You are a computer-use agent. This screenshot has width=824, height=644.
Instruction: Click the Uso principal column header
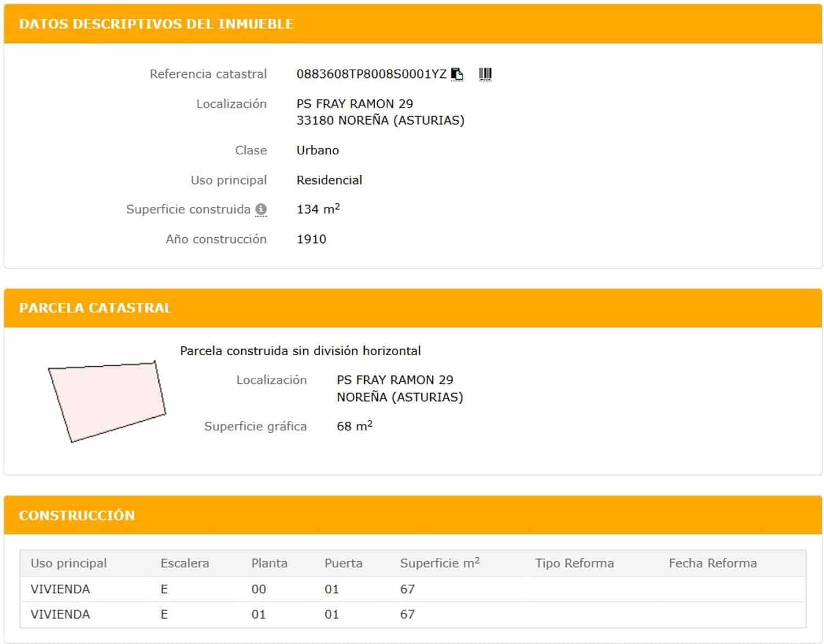(68, 563)
